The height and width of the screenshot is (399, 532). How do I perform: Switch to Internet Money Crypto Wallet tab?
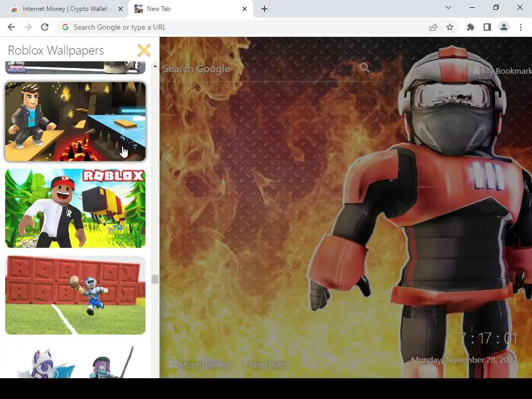pos(65,9)
